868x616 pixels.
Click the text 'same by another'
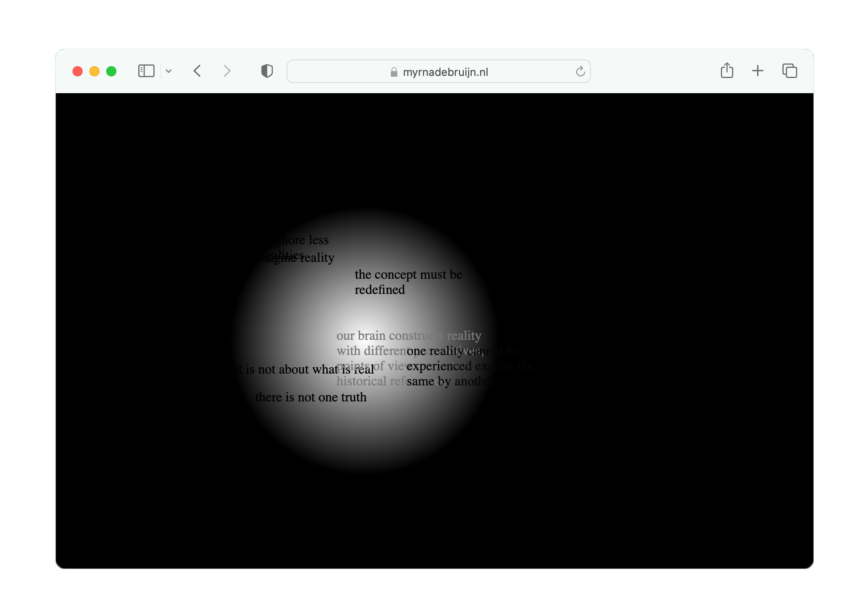(450, 381)
